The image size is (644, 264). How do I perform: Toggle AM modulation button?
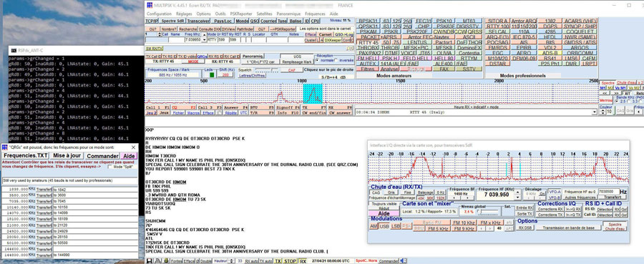click(374, 226)
